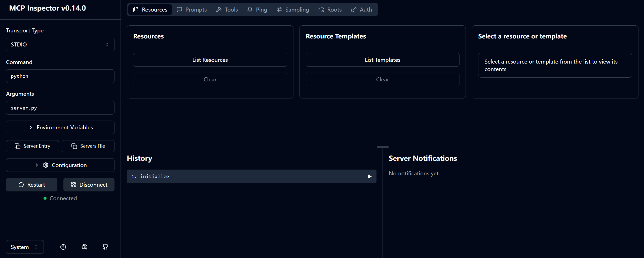644x258 pixels.
Task: Click the List Templates button
Action: click(383, 60)
